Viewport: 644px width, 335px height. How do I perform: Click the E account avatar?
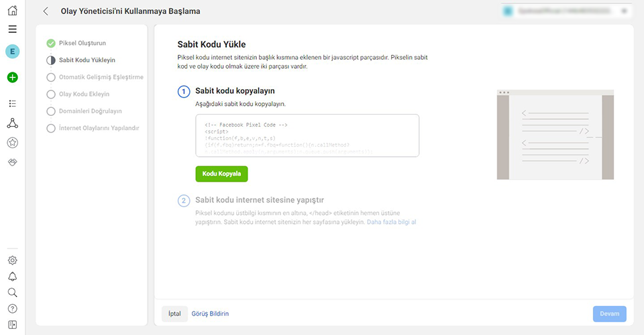12,51
